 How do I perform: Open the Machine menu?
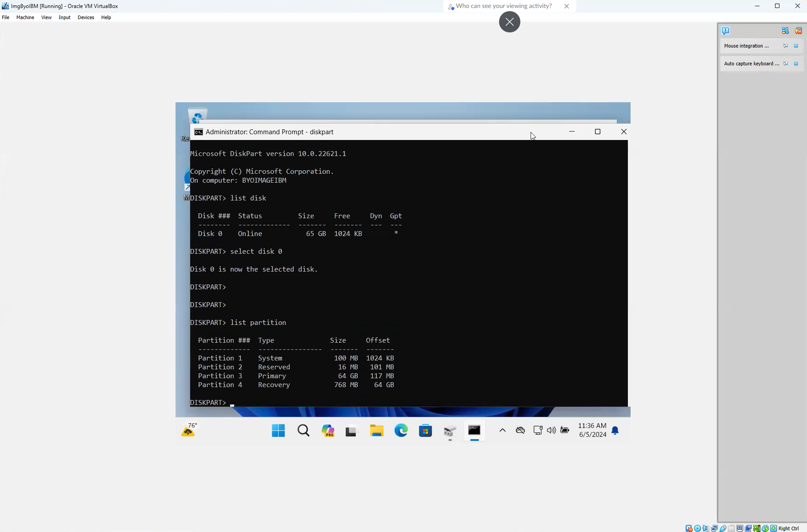point(25,17)
